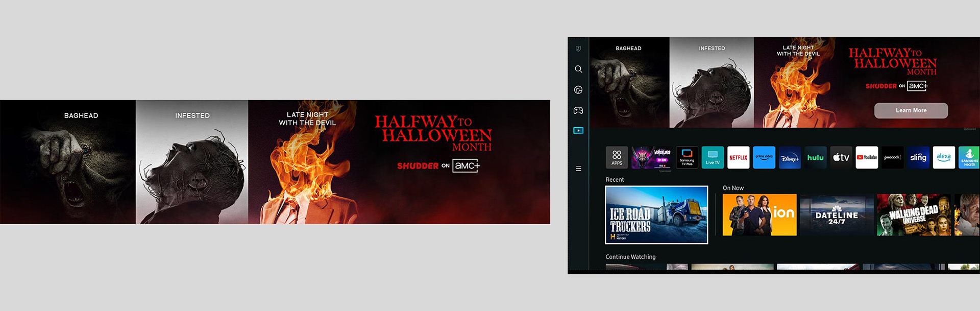This screenshot has height=311, width=980.
Task: Select the Ice Road Truckers recent thumbnail
Action: pos(656,214)
